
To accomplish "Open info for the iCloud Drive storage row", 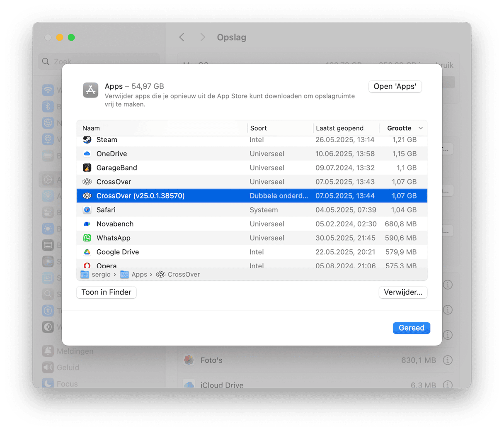I will point(448,385).
